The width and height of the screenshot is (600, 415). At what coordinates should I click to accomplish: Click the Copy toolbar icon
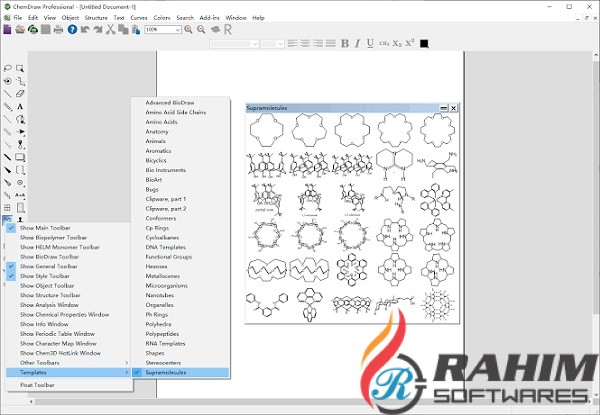(123, 29)
